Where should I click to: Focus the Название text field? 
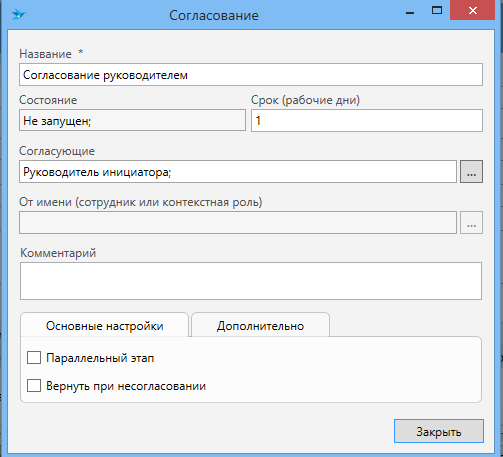click(251, 75)
